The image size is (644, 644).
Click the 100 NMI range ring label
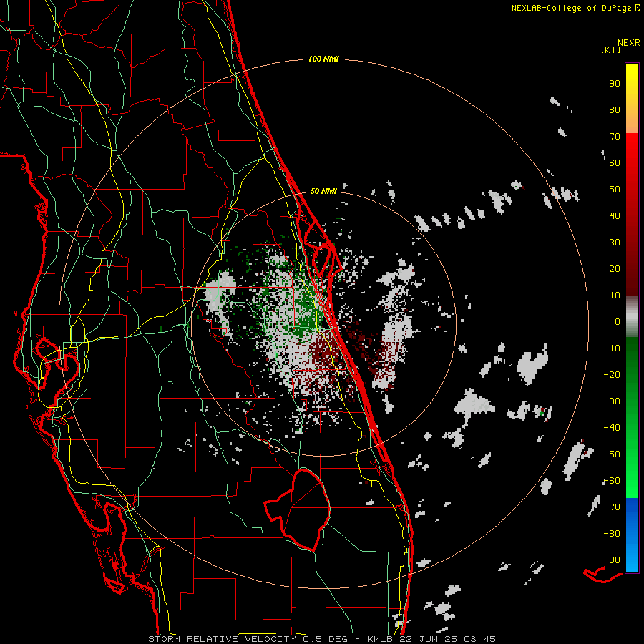(323, 59)
